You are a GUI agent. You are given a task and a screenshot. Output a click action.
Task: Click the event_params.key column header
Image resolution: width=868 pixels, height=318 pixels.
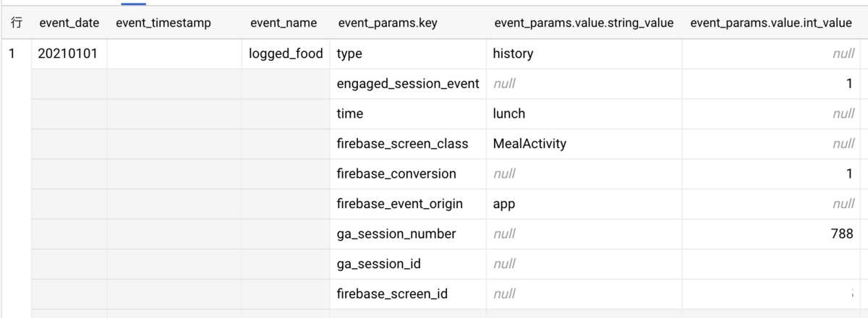(387, 23)
